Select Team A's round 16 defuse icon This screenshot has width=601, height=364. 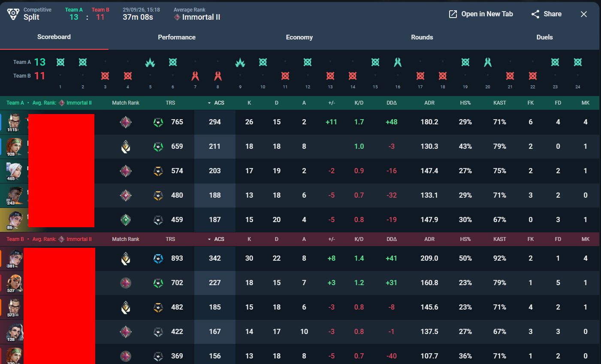coord(398,62)
